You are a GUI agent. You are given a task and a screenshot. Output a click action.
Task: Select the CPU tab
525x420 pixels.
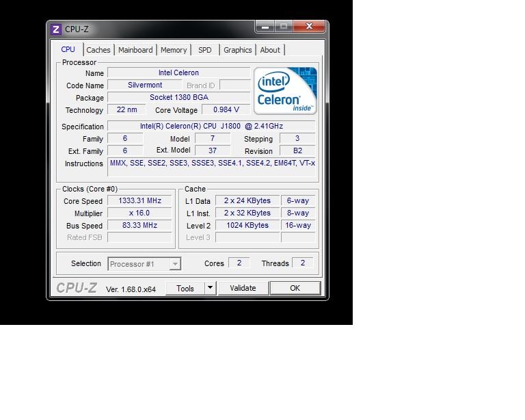pos(68,49)
